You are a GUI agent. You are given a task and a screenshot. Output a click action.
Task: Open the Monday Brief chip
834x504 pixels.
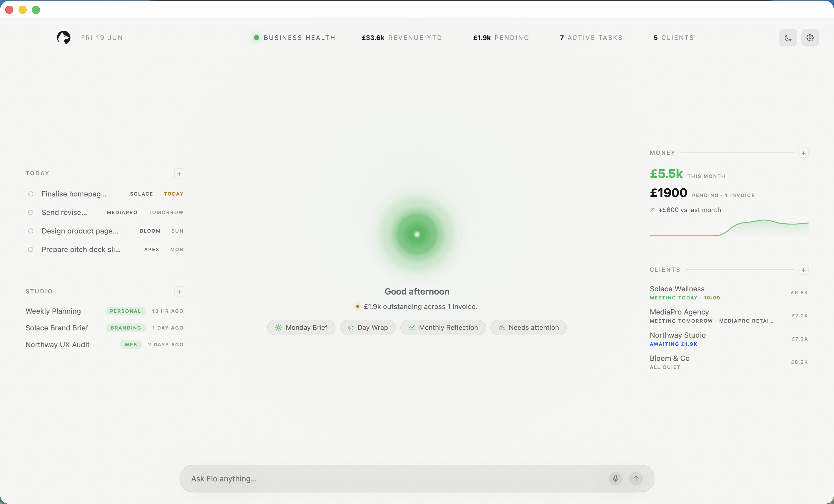coord(301,328)
